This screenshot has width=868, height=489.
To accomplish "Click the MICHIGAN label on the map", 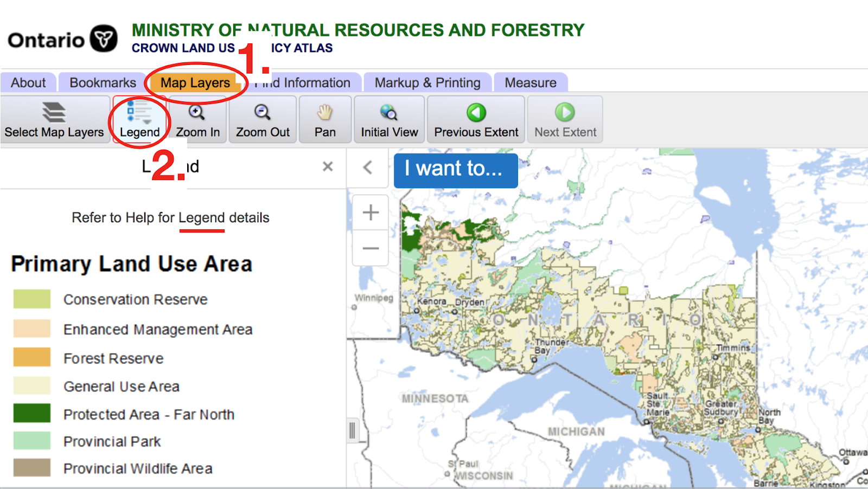I will (x=576, y=432).
